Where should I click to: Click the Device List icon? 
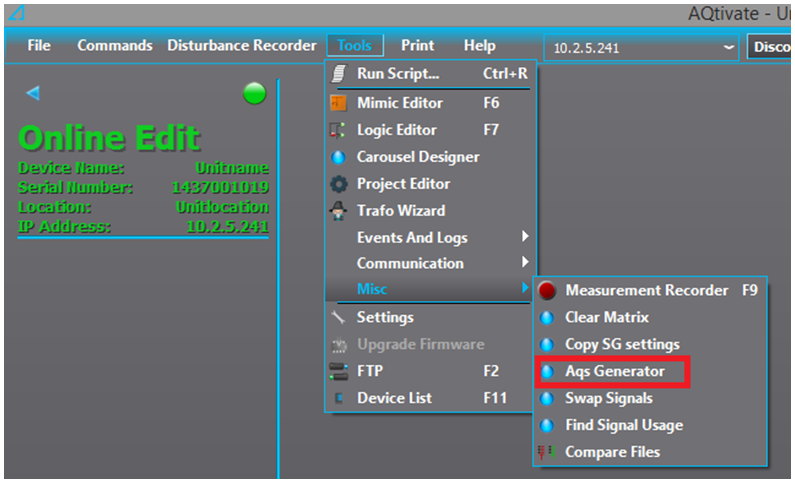point(339,398)
